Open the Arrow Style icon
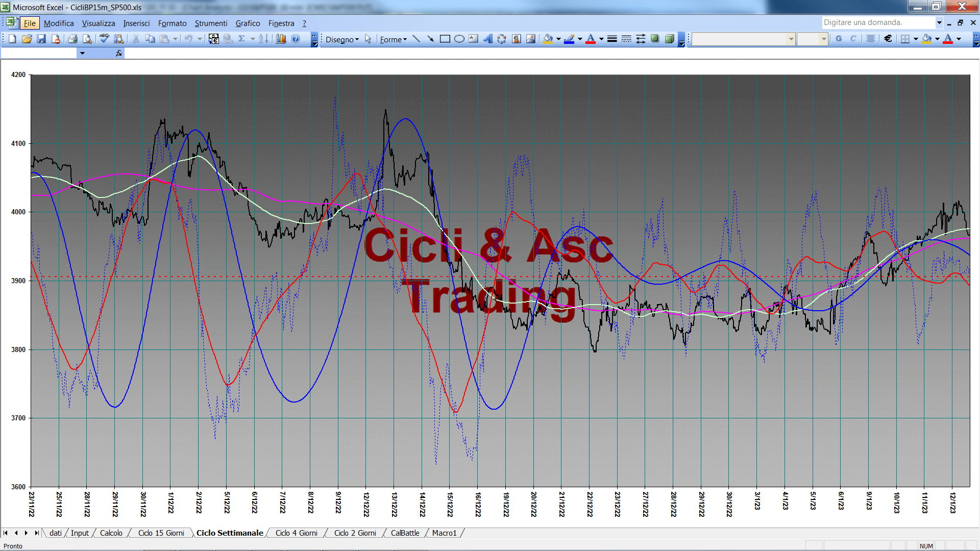The width and height of the screenshot is (980, 551). tap(641, 39)
